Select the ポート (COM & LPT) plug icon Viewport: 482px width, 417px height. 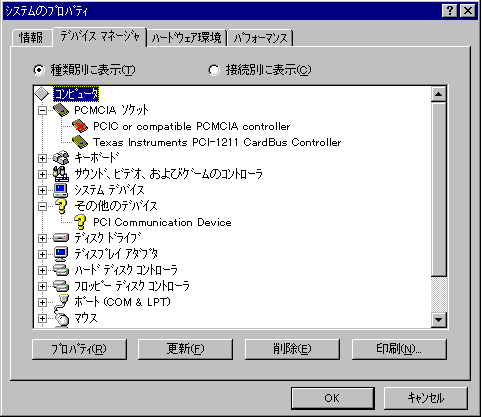click(x=61, y=302)
